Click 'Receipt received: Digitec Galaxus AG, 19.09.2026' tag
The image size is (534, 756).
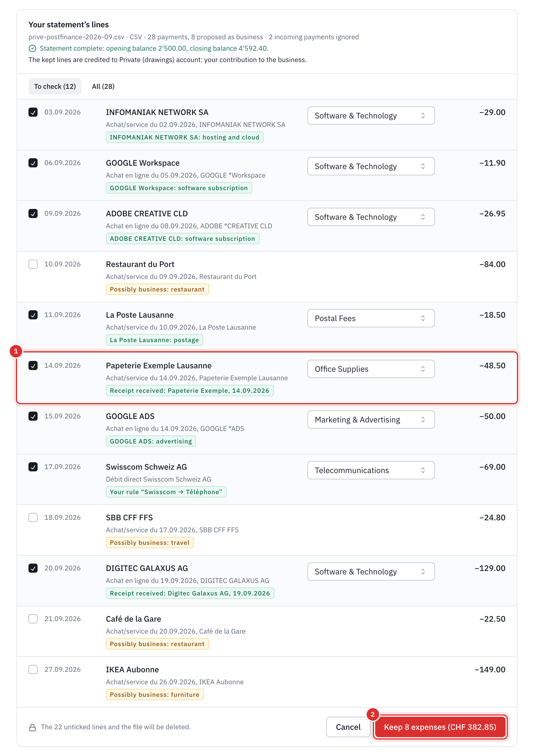pos(190,593)
